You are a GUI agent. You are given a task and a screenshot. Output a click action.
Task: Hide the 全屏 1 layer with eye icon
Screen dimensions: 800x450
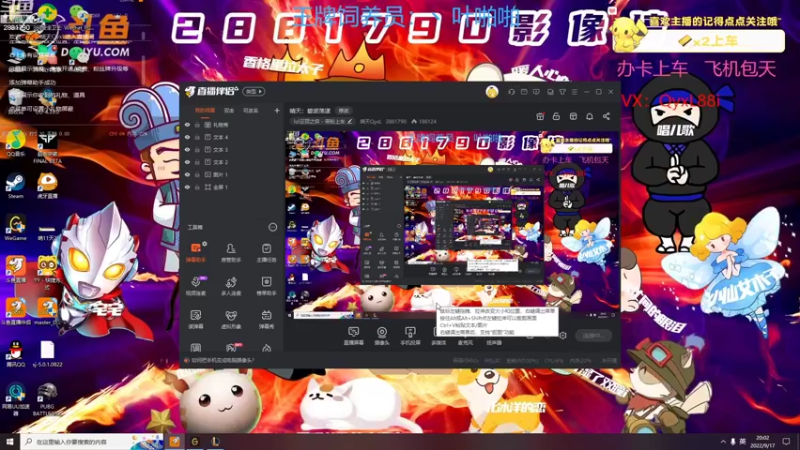tap(187, 187)
